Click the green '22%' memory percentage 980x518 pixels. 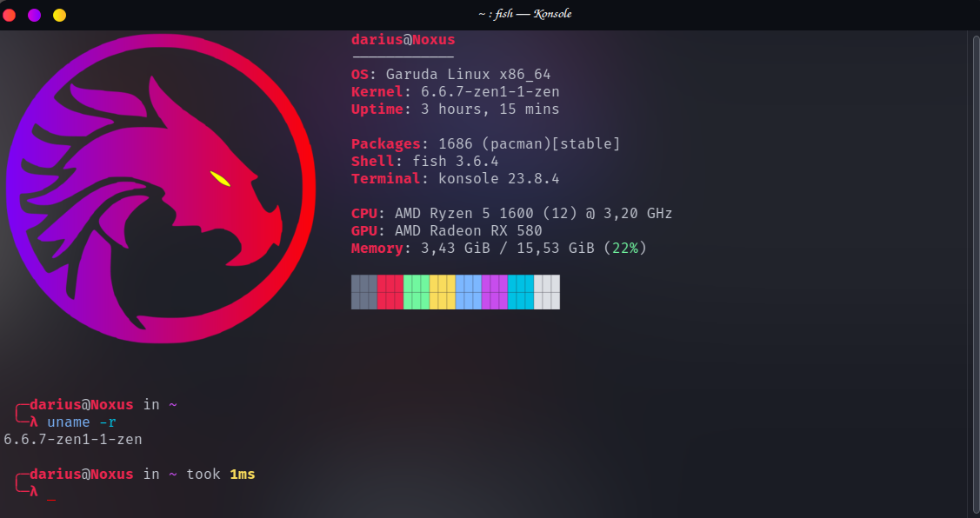[625, 248]
